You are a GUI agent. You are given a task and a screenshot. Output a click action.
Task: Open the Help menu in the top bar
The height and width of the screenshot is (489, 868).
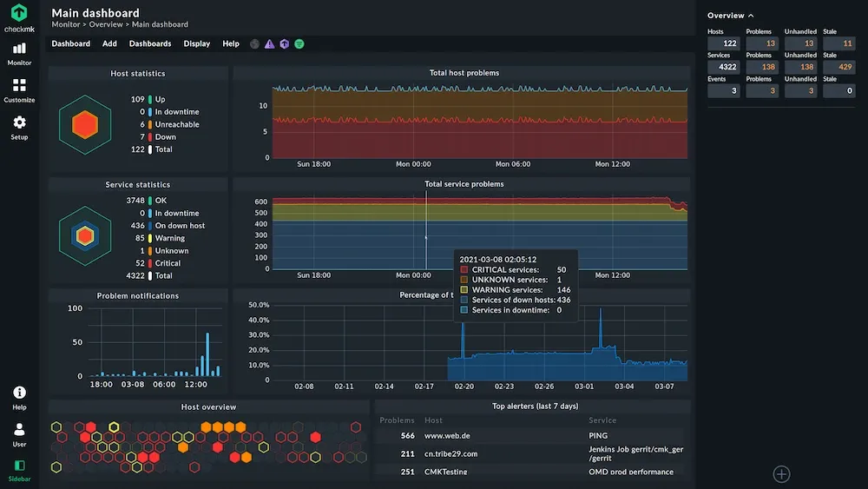231,43
